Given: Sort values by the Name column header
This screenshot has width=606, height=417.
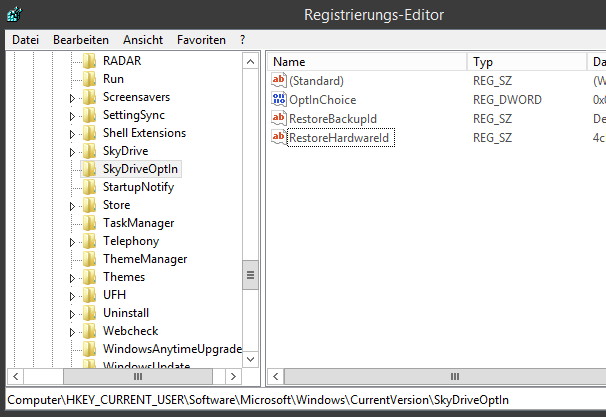Looking at the screenshot, I should pyautogui.click(x=367, y=62).
